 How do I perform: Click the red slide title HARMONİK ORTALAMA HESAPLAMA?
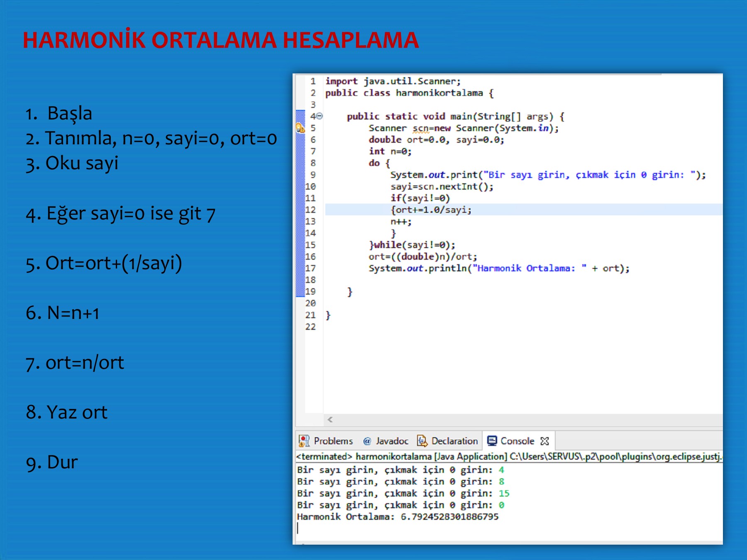220,40
